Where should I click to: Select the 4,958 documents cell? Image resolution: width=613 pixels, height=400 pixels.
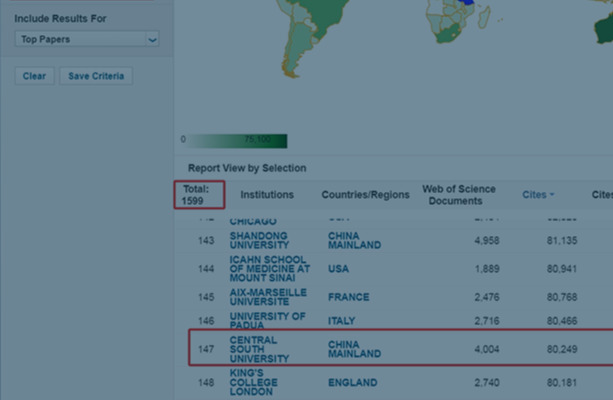(487, 240)
